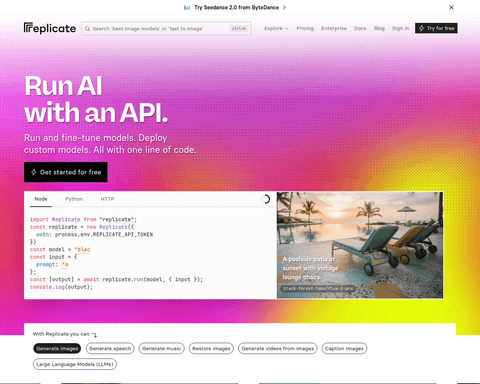Screen dimensions: 480x384
Task: Switch to the HTTP code tab
Action: click(x=107, y=199)
